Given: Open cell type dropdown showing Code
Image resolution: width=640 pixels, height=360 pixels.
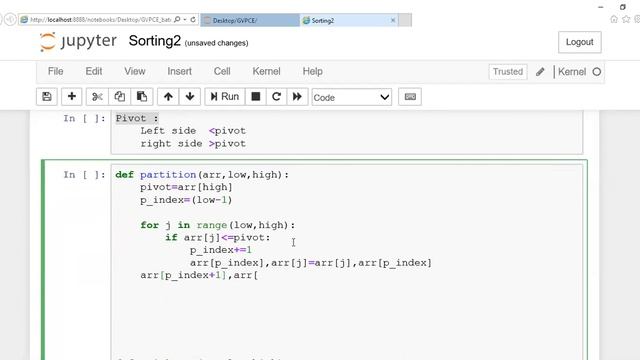Looking at the screenshot, I should coord(351,97).
